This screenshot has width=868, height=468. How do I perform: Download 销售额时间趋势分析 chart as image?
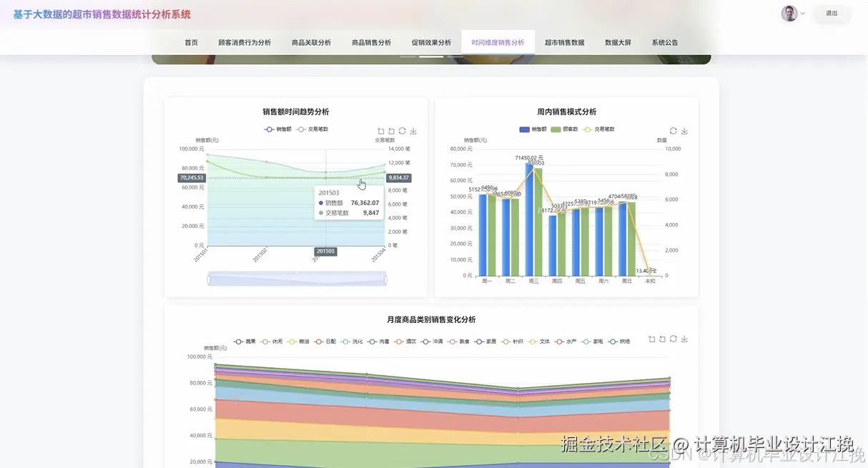click(413, 131)
